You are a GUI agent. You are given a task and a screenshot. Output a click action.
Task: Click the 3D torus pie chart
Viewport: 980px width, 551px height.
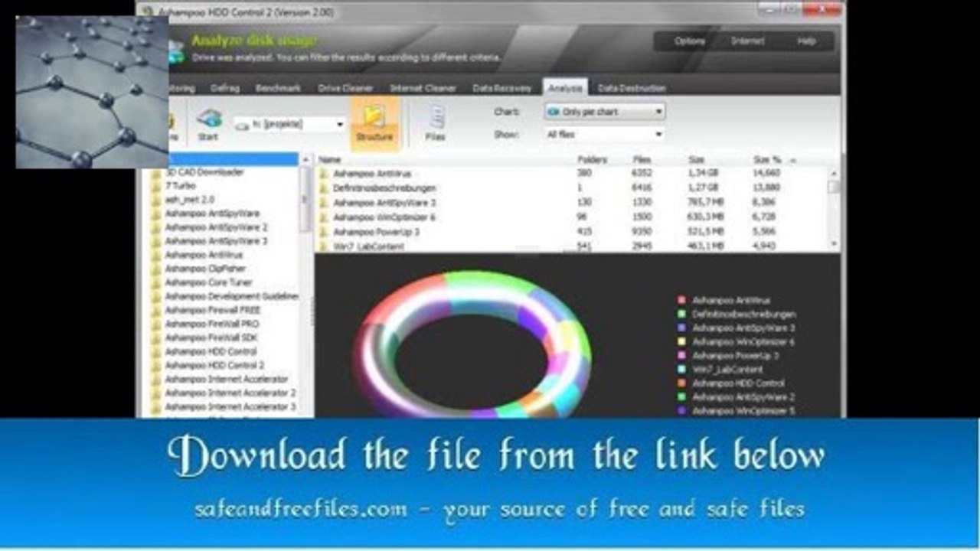point(473,344)
